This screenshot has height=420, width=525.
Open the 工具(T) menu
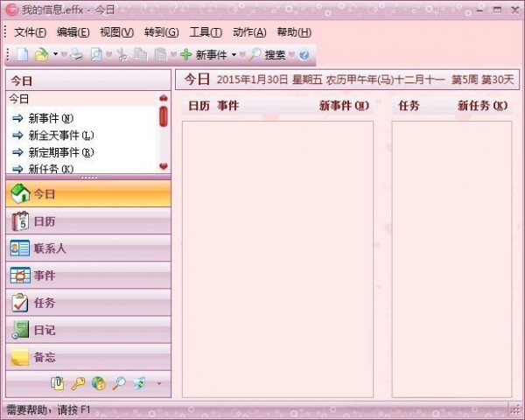(206, 32)
